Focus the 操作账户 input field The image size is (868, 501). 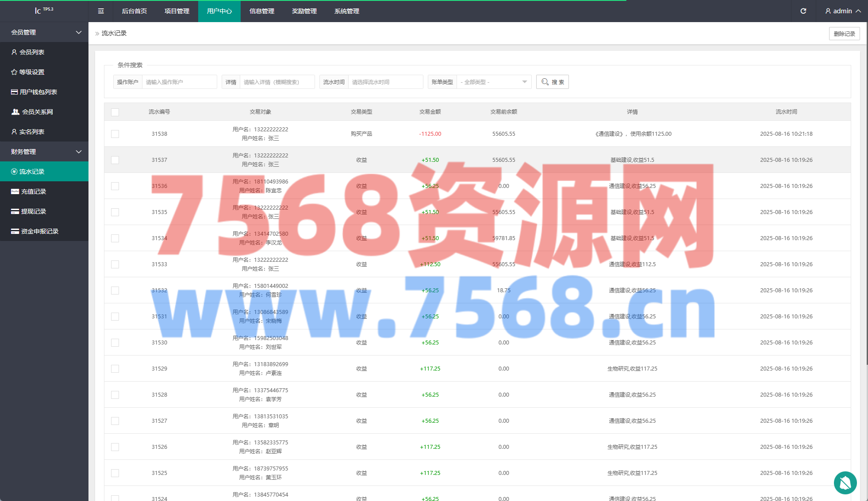tap(179, 82)
